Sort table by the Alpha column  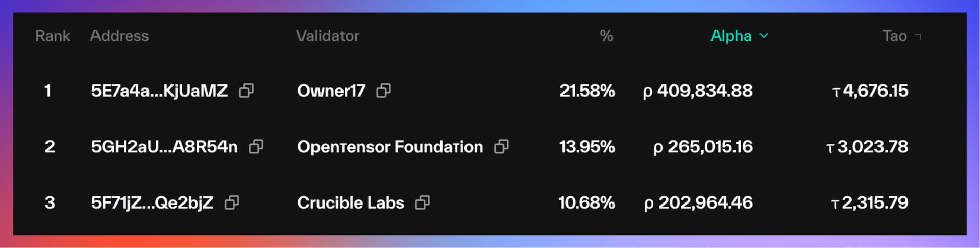[x=731, y=36]
